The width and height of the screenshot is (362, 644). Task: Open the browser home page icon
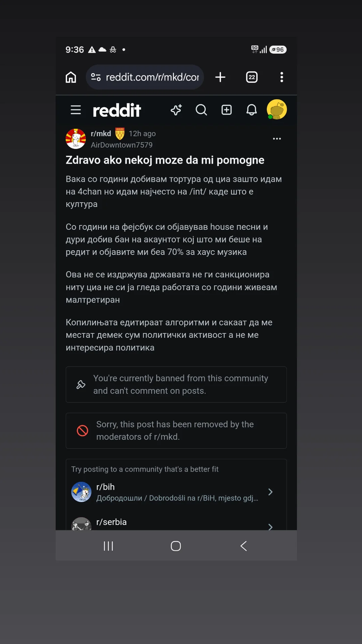click(x=71, y=77)
